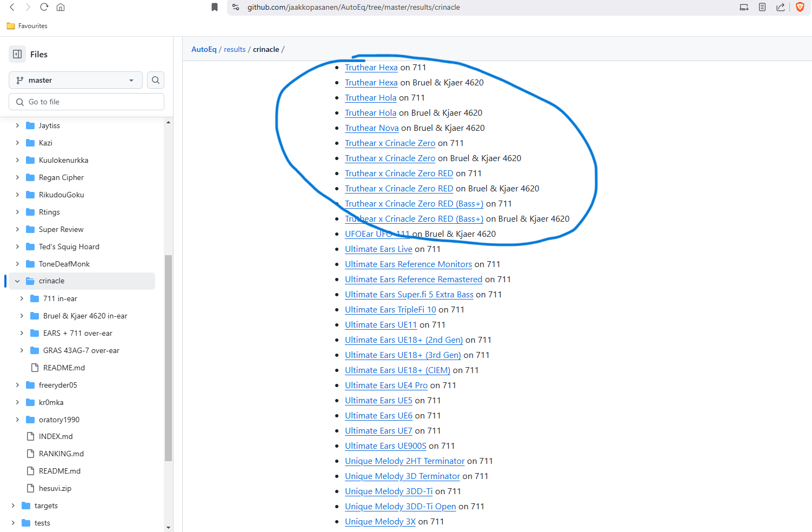Expand the Kazi folder chevron
The height and width of the screenshot is (532, 812).
pos(17,143)
